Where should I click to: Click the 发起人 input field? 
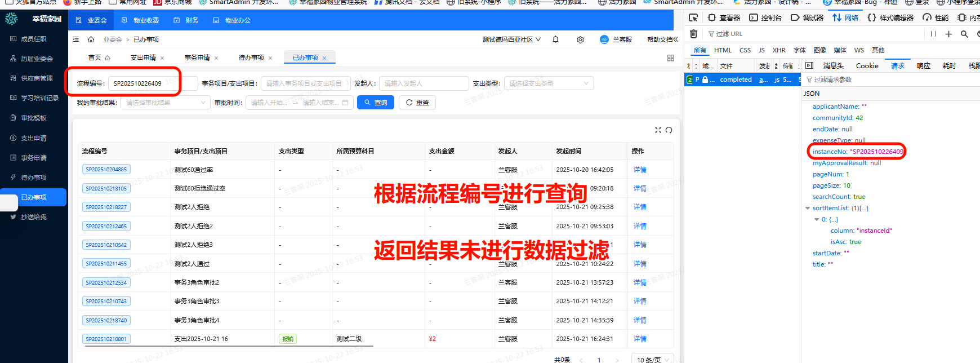pos(424,83)
